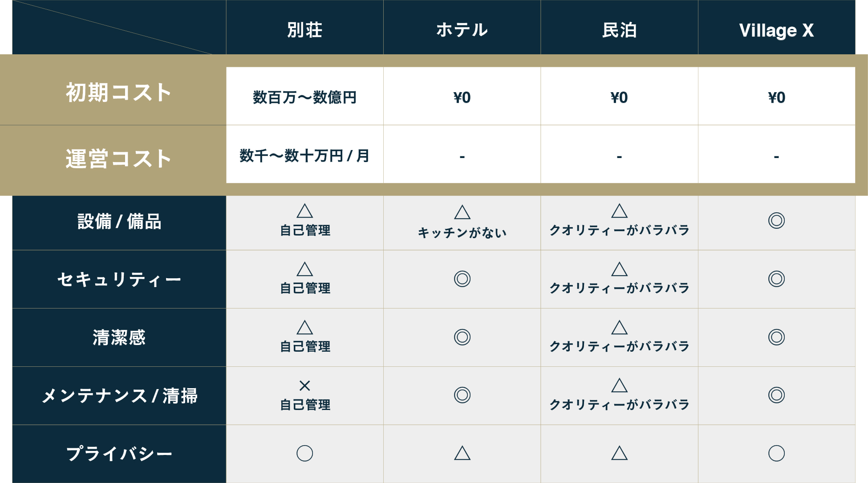868x483 pixels.
Task: Click the ホテル triangle in プライバシー row
Action: pyautogui.click(x=462, y=453)
